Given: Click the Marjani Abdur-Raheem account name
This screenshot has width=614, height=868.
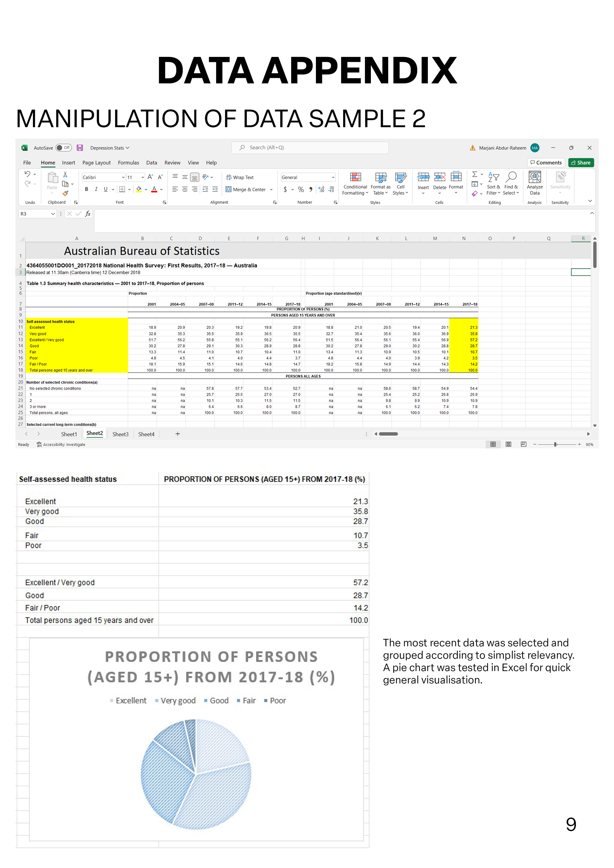Looking at the screenshot, I should pyautogui.click(x=502, y=148).
